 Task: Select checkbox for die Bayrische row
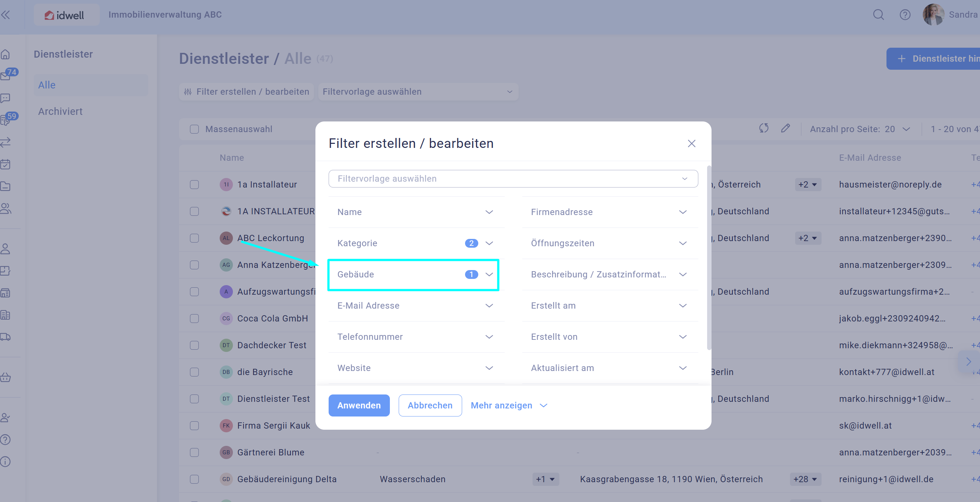[194, 372]
